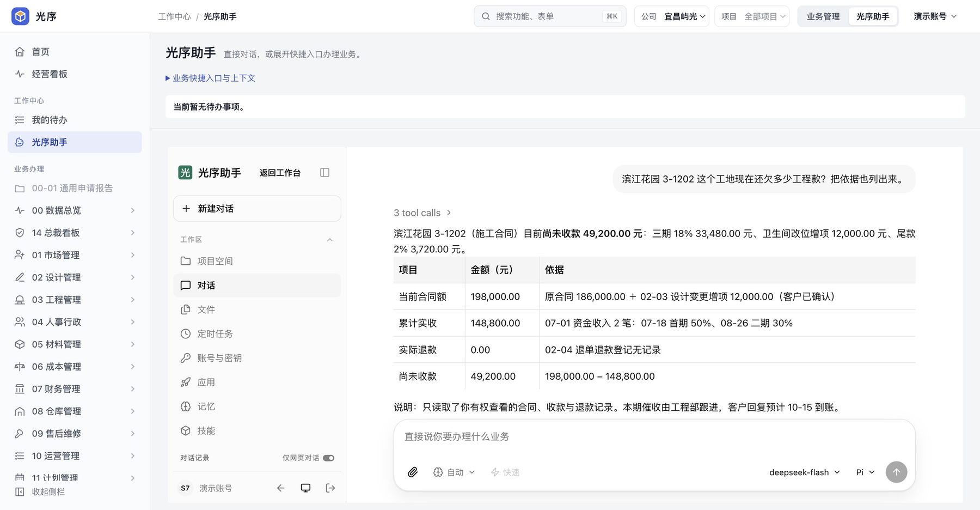Open 记忆 brain item
Viewport: 980px width, 510px height.
click(257, 406)
